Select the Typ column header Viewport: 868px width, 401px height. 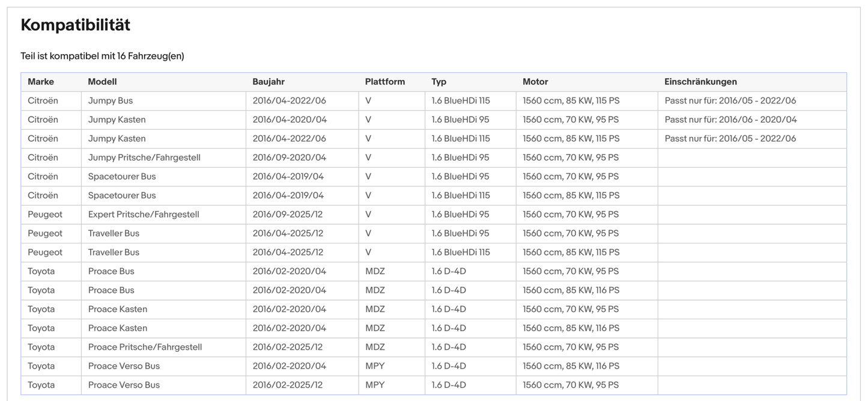point(439,82)
